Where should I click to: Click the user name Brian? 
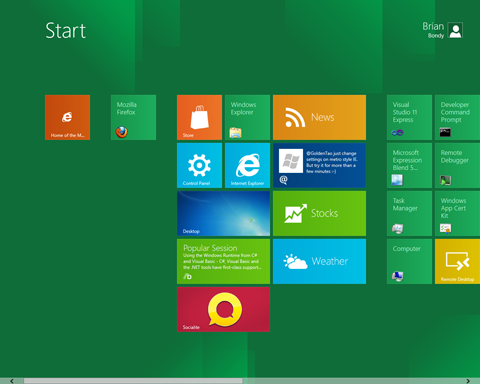(433, 26)
